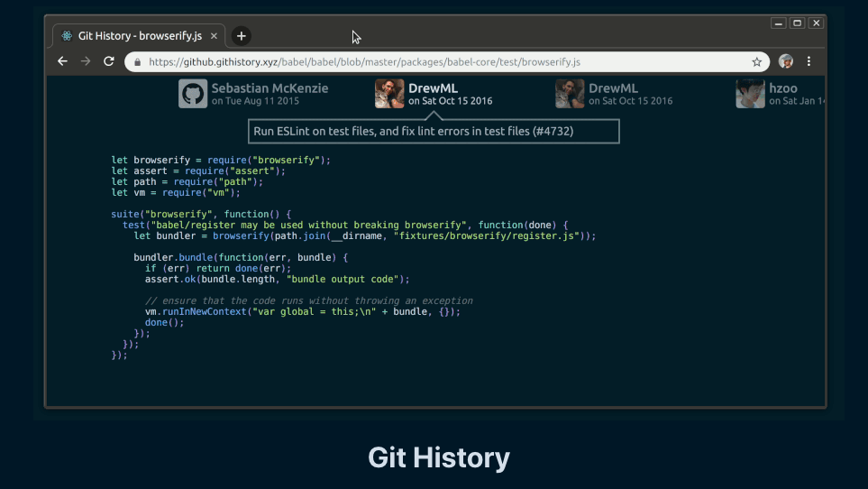
Task: Select the Sebastian McKenzie commit name
Action: 270,88
